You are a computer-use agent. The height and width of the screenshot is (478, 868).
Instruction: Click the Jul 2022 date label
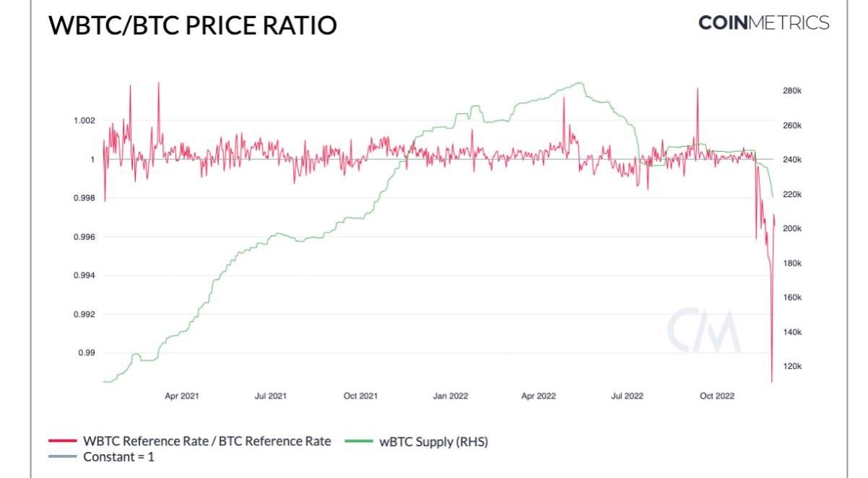627,396
